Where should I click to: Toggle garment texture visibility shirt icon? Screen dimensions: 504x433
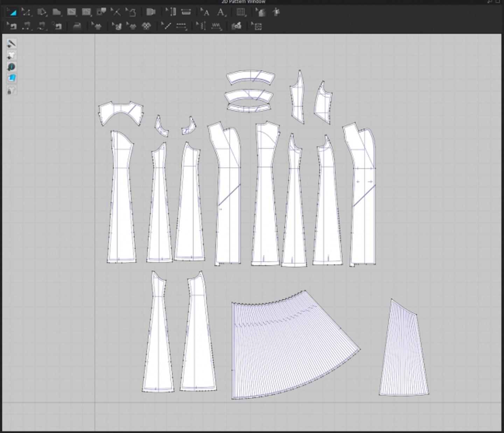click(x=12, y=55)
